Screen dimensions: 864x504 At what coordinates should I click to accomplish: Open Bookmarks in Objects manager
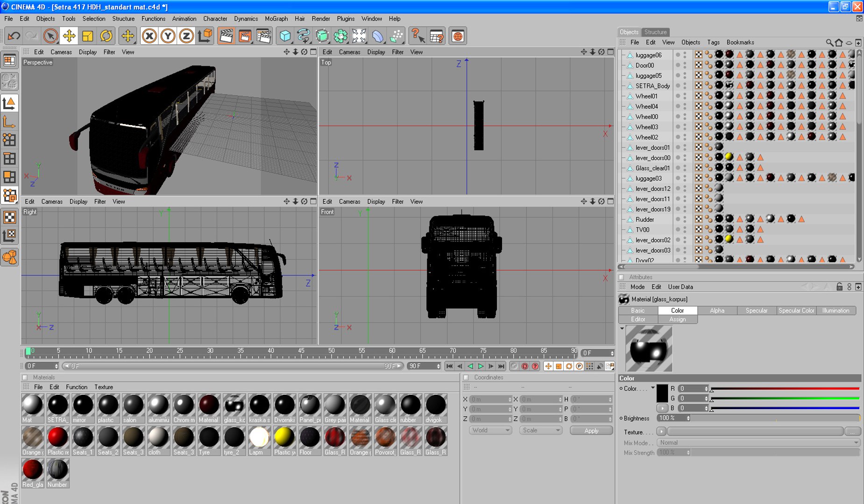coord(740,42)
